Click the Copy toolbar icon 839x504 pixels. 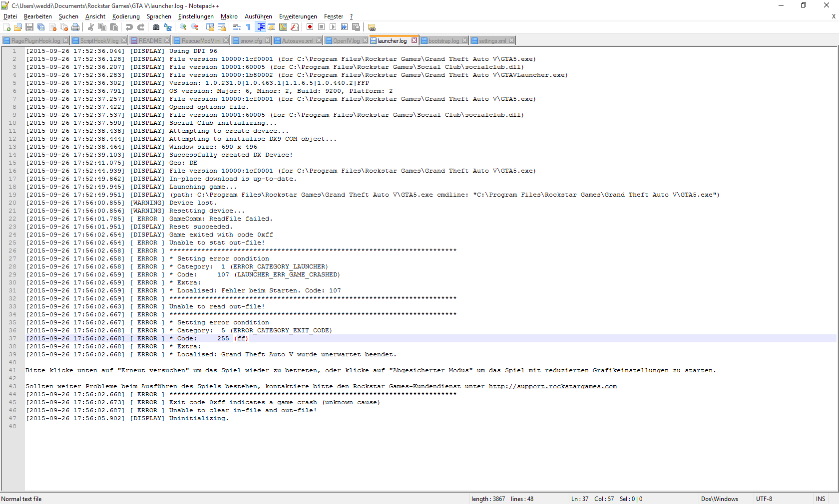click(102, 27)
